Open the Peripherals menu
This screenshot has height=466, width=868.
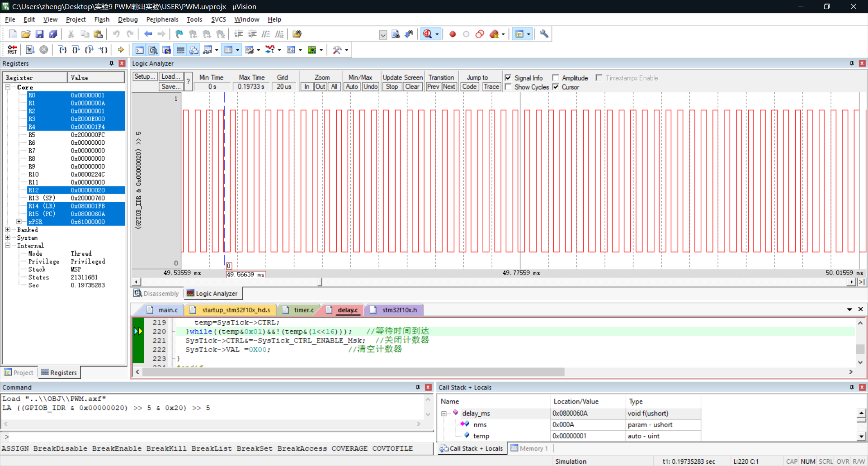click(x=162, y=19)
